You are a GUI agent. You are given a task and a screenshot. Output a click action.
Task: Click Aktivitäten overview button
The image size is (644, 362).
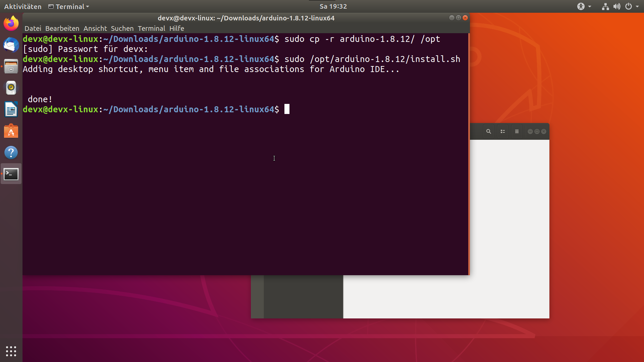23,6
